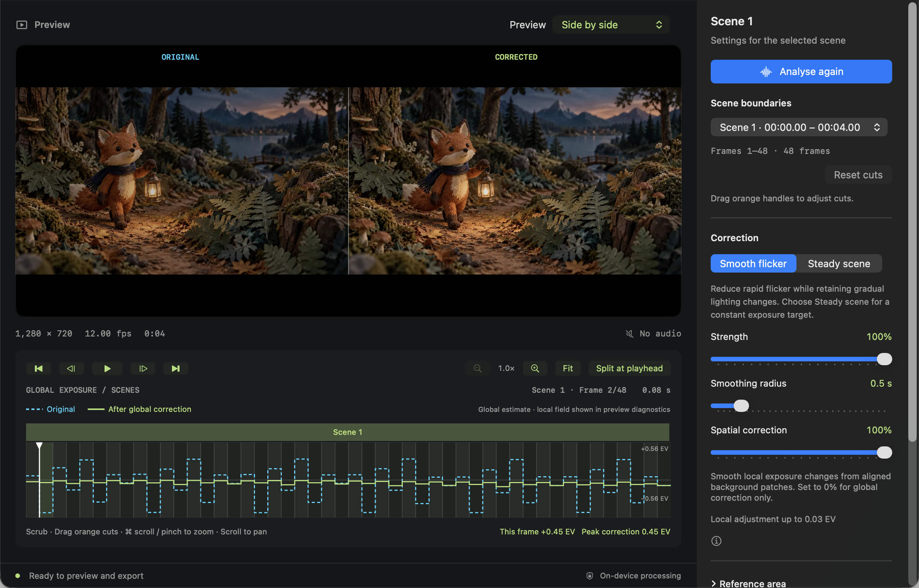
Task: Click the On-device processing shield icon
Action: click(590, 576)
